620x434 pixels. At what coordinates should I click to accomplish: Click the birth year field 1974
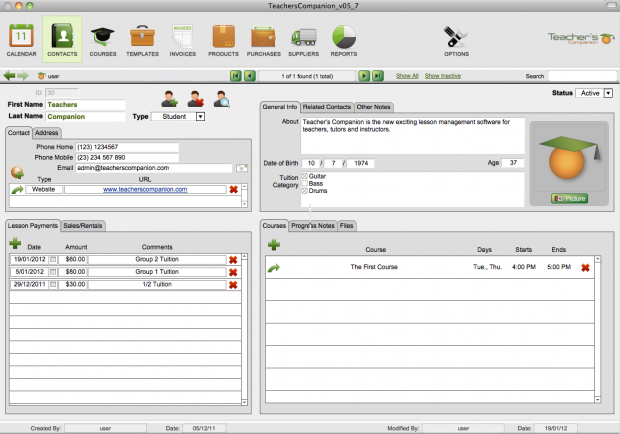(x=361, y=163)
